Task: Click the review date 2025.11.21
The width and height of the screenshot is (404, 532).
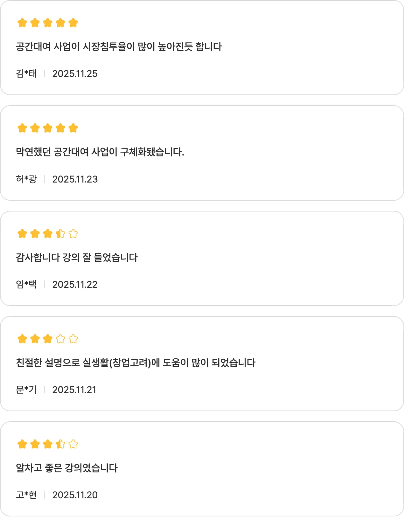Action: tap(74, 390)
